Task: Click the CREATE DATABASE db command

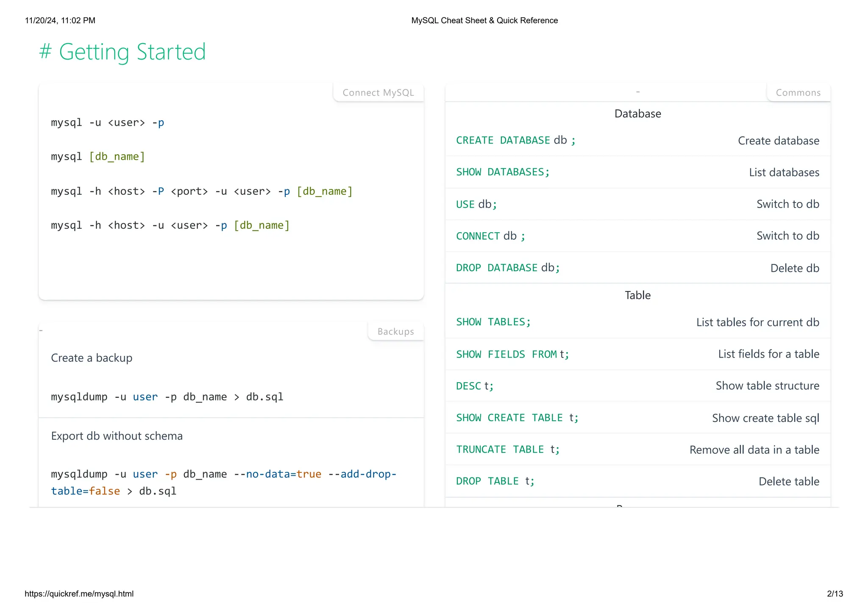Action: pos(515,140)
